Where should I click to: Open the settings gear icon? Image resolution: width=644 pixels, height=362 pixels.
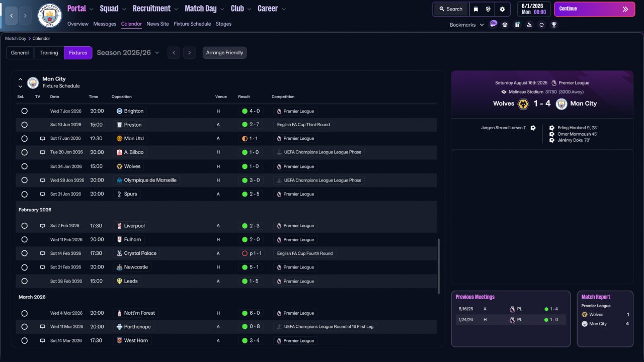pos(502,9)
